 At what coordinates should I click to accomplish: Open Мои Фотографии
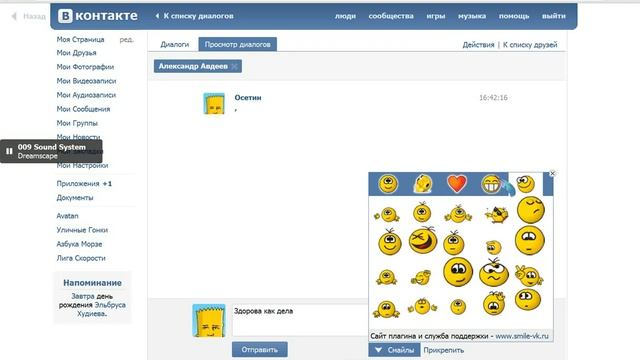(85, 67)
